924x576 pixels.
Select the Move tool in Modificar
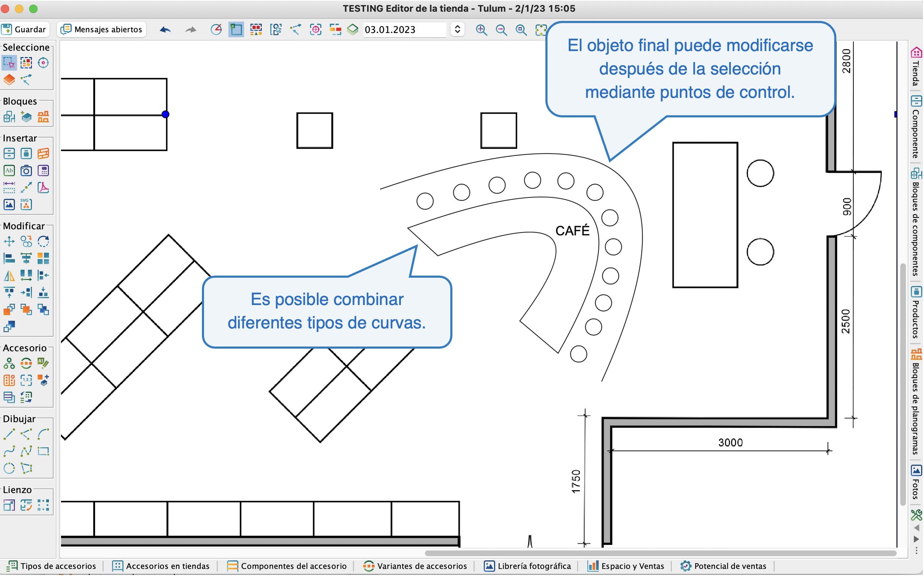pos(9,242)
